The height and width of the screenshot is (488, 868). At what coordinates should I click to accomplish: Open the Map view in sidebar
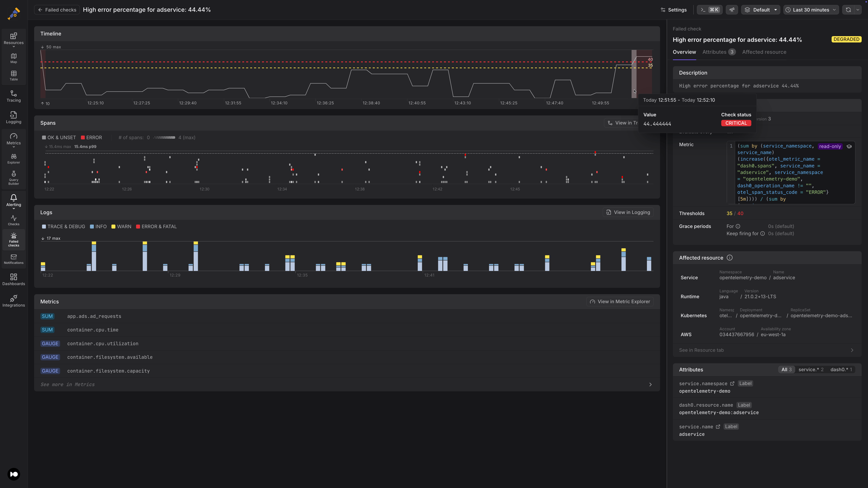[14, 58]
